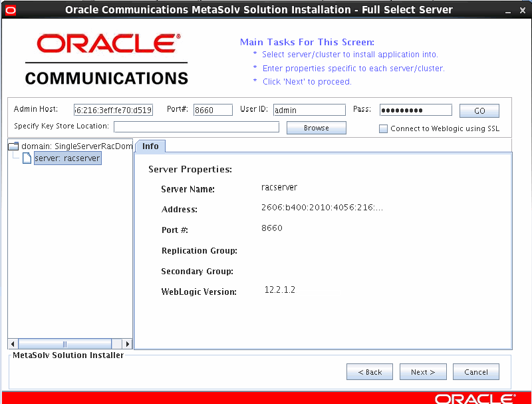Click left arrow of tree horizontal scrollbar

(13, 344)
